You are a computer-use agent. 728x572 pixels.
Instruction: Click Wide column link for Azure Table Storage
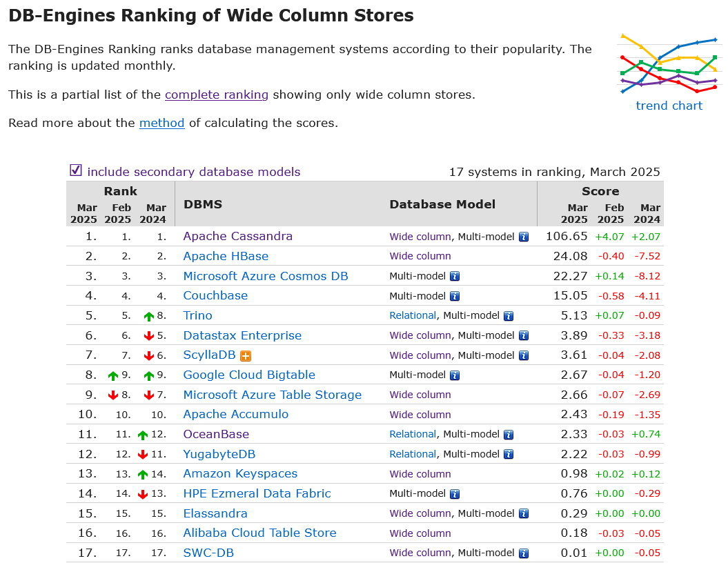[420, 395]
